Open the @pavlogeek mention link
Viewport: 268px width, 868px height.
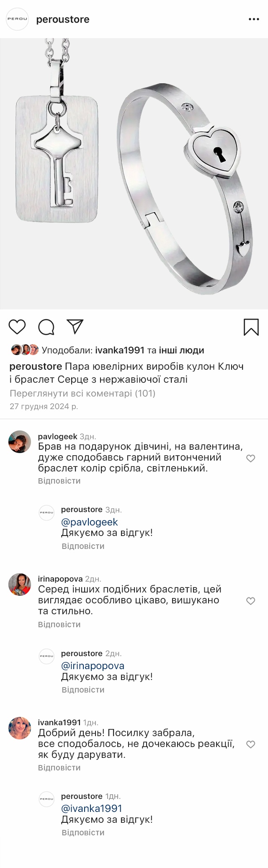[x=90, y=522]
